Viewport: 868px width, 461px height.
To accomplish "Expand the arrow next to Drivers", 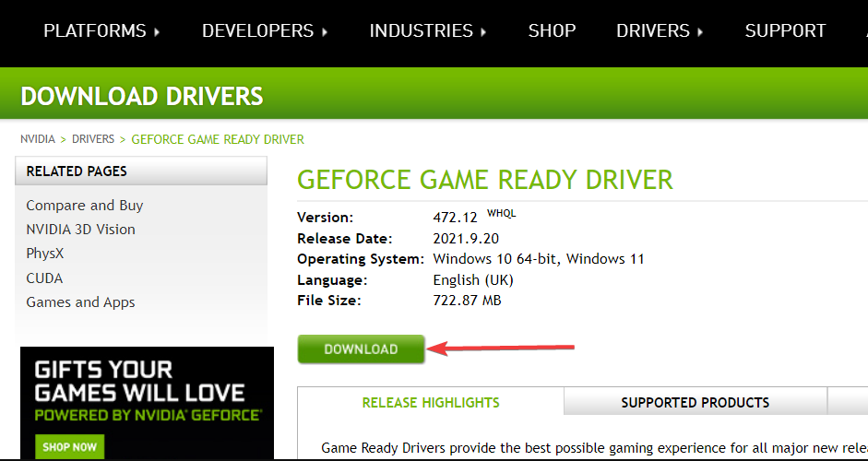I will pos(700,32).
